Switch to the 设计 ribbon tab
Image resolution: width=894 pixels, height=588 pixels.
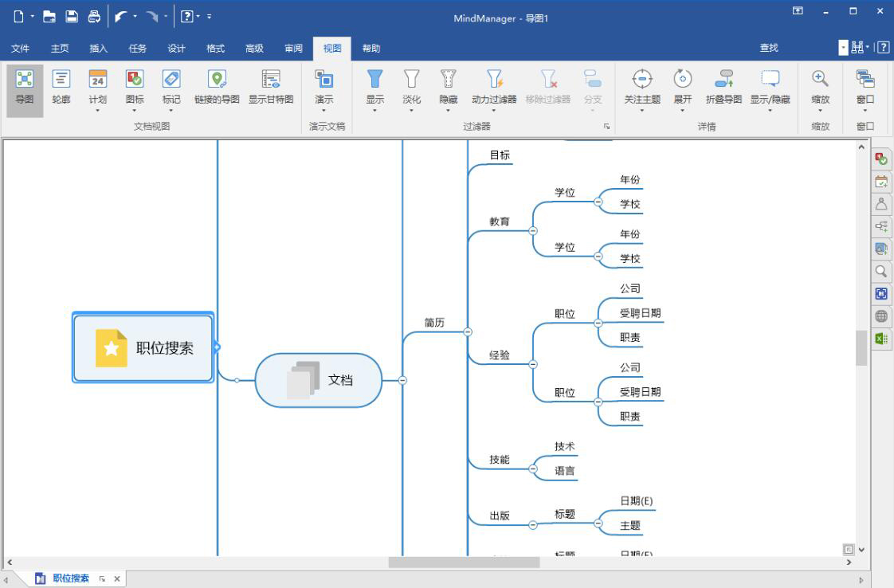pos(175,48)
